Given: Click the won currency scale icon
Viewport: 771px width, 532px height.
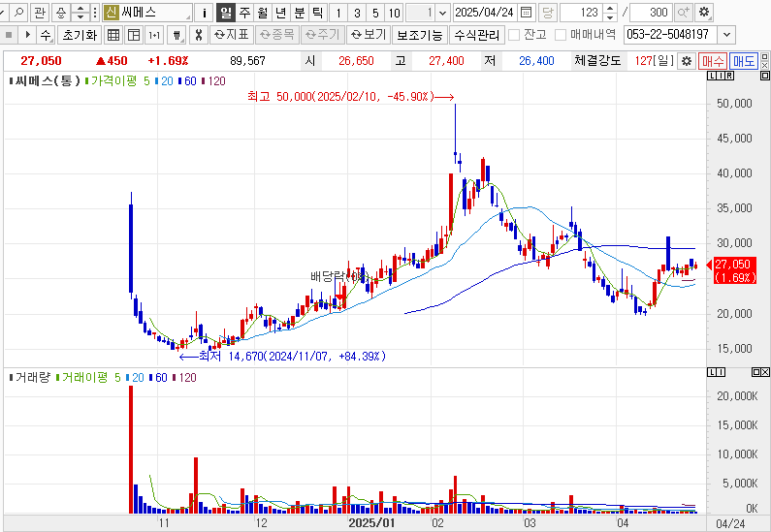Looking at the screenshot, I should tap(177, 35).
